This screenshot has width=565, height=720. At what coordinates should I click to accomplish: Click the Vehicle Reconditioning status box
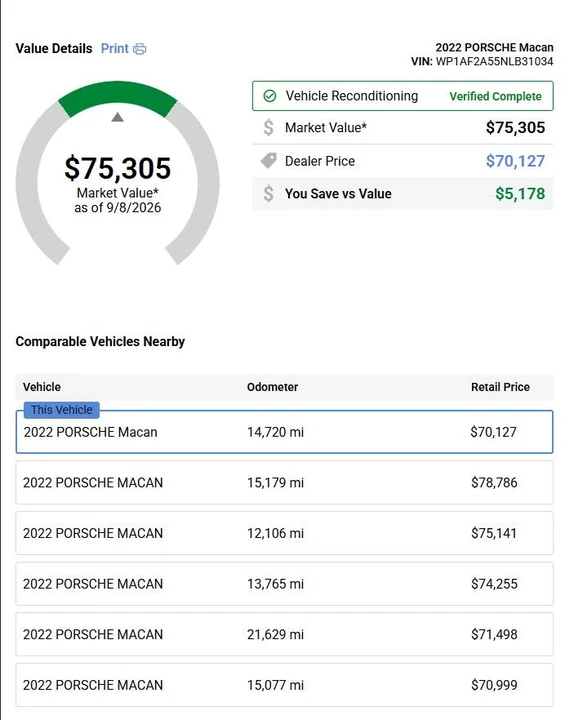coord(403,96)
